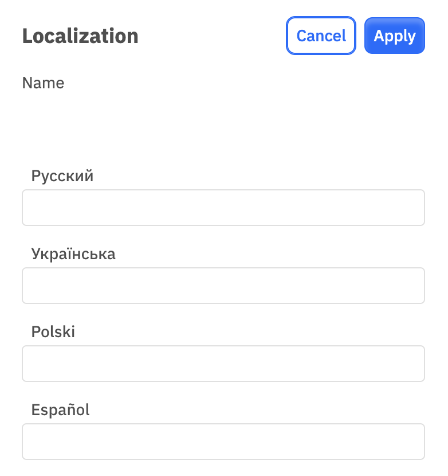Focus the Українська name input field
This screenshot has width=448, height=476.
[x=223, y=286]
